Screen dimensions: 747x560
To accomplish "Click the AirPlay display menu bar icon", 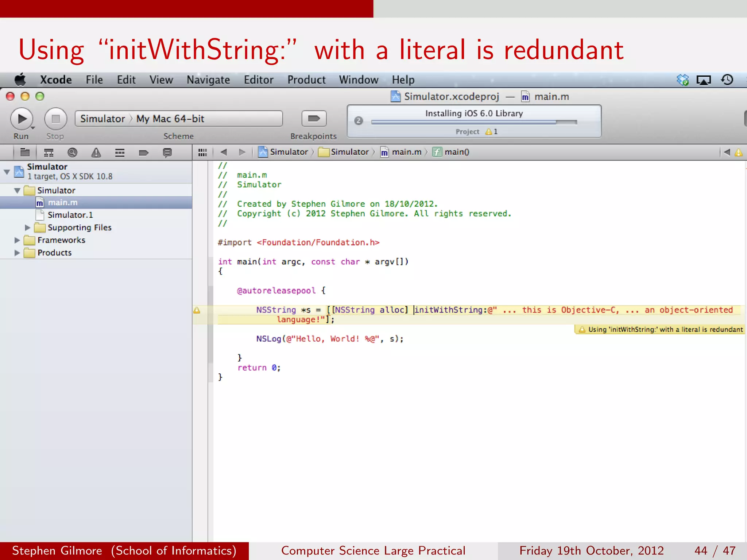I will coord(704,80).
